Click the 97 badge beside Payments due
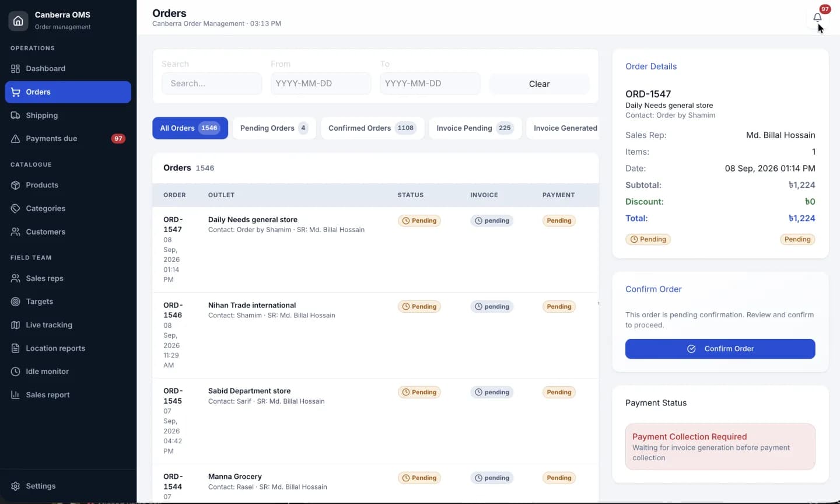The width and height of the screenshot is (840, 504). pos(118,139)
